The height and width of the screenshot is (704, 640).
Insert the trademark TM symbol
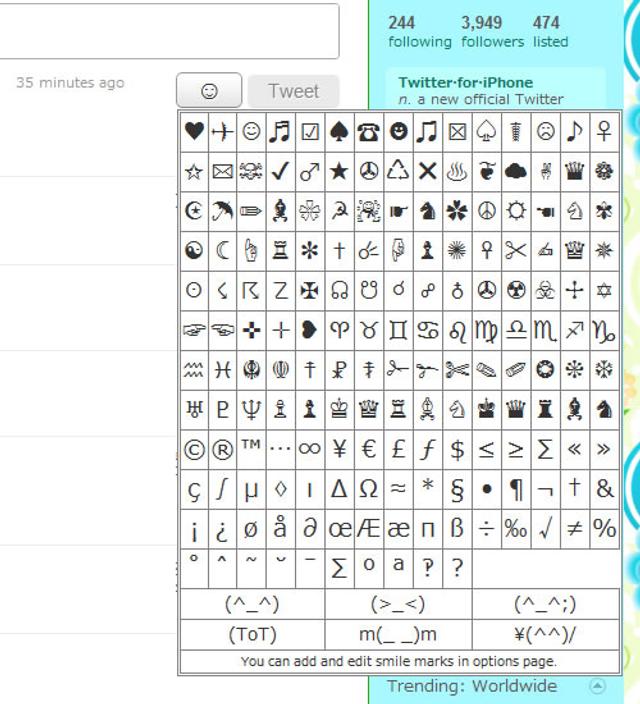click(252, 449)
